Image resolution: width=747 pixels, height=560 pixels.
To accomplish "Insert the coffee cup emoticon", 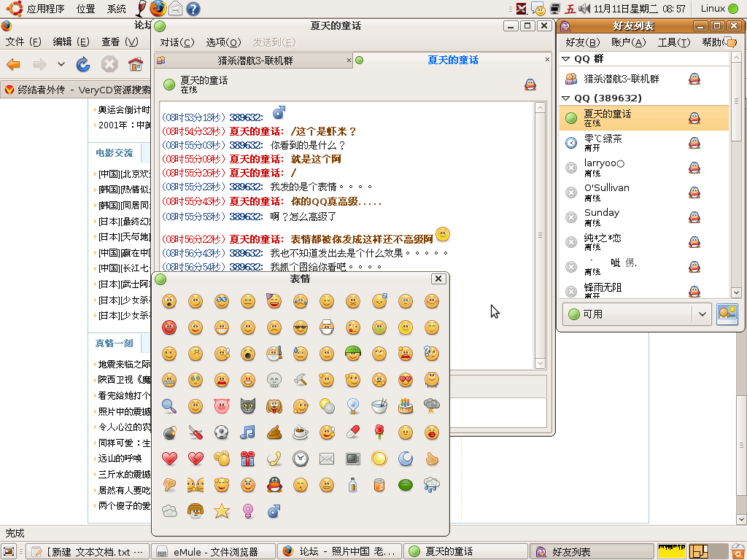I will pyautogui.click(x=300, y=432).
